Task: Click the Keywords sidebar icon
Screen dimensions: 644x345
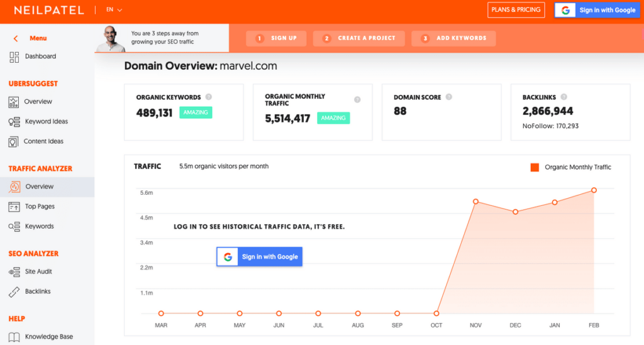Action: click(x=14, y=226)
